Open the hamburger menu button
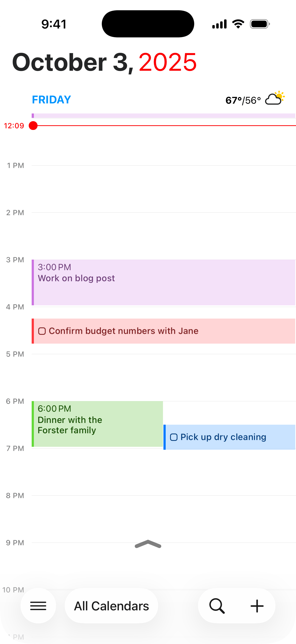The image size is (296, 644). (38, 606)
